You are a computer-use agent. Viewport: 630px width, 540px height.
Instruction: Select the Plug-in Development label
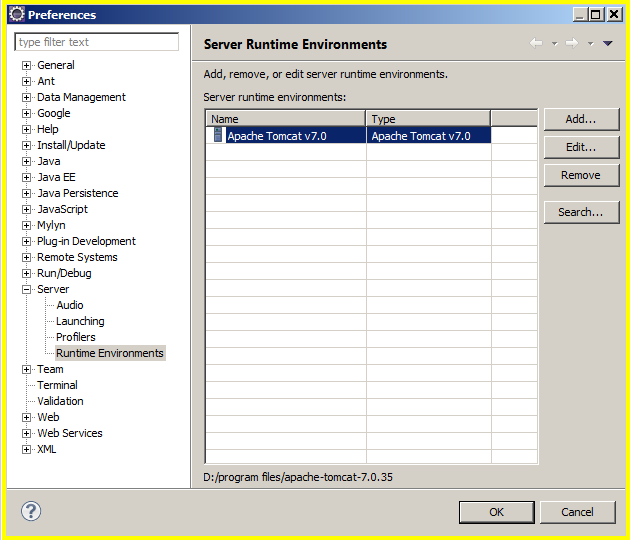click(x=86, y=241)
